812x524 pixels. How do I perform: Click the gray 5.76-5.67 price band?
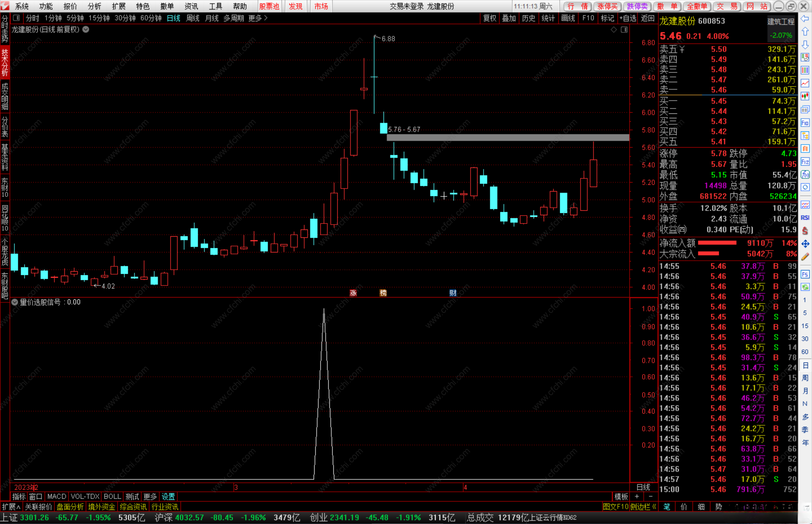[507, 137]
